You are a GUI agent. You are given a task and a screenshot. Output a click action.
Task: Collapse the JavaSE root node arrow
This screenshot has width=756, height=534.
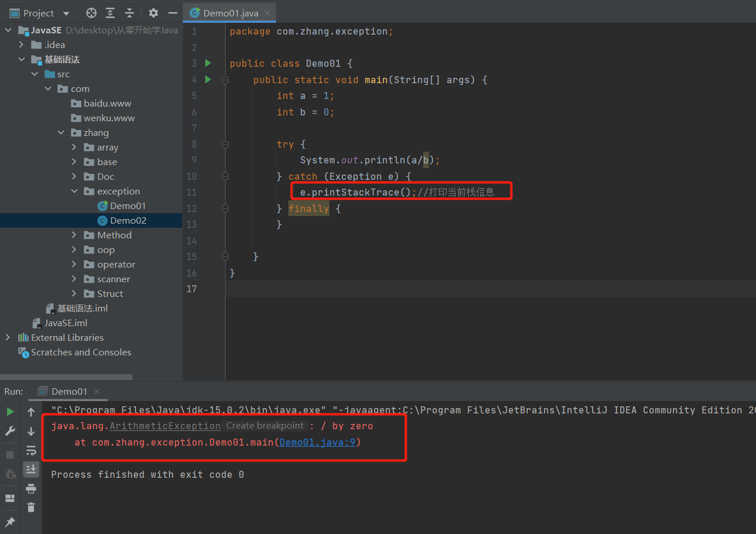(8, 30)
